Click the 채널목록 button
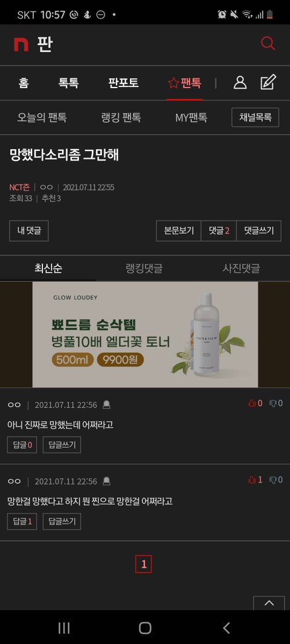The image size is (290, 644). (x=256, y=118)
